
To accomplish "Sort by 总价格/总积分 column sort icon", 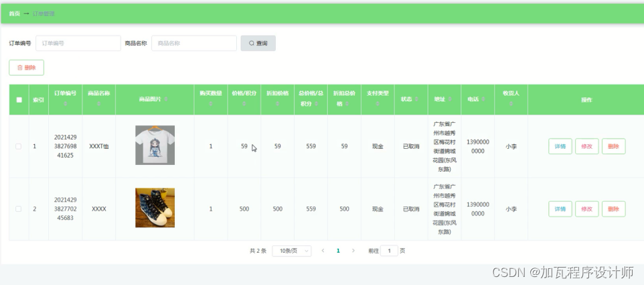I will (x=316, y=104).
